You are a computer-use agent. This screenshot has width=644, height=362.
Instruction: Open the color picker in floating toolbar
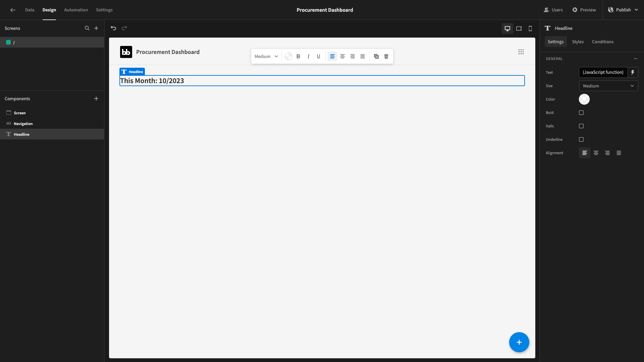click(288, 56)
